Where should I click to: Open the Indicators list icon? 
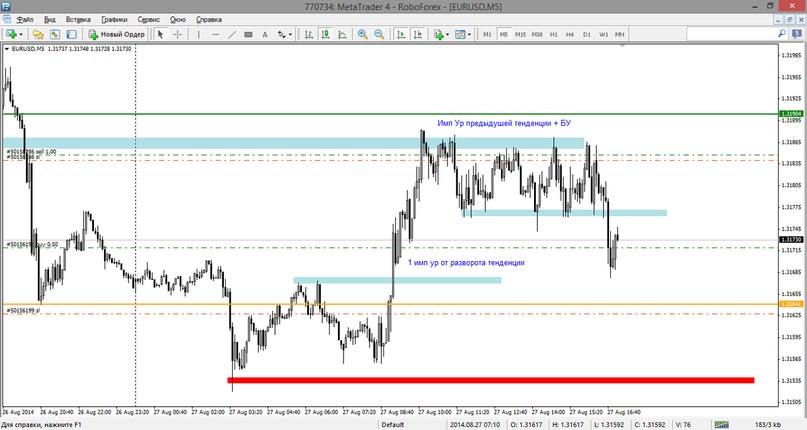point(438,34)
